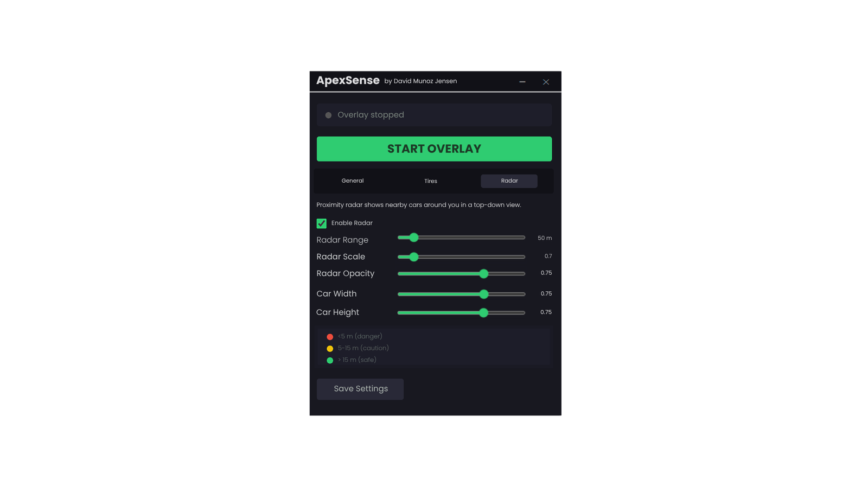Viewport: 868px width, 488px height.
Task: Click the Overlay stopped status bar
Action: click(x=434, y=114)
